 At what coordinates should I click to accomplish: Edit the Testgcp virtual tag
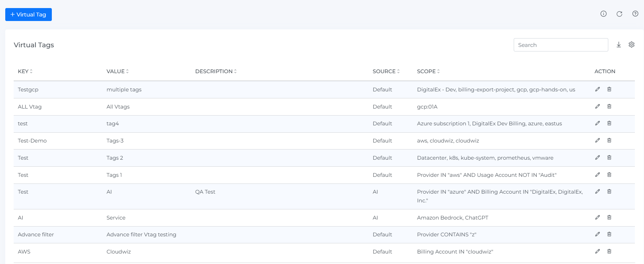point(597,89)
